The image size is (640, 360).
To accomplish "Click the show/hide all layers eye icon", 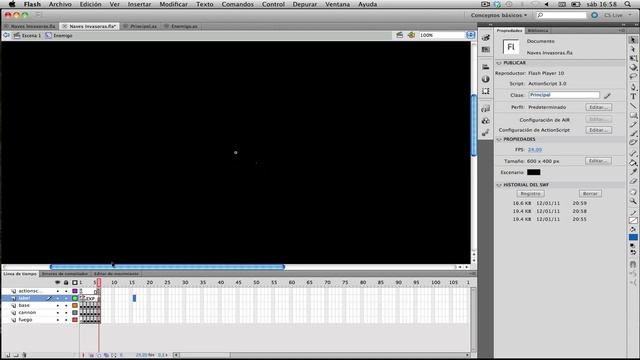I will (x=58, y=282).
